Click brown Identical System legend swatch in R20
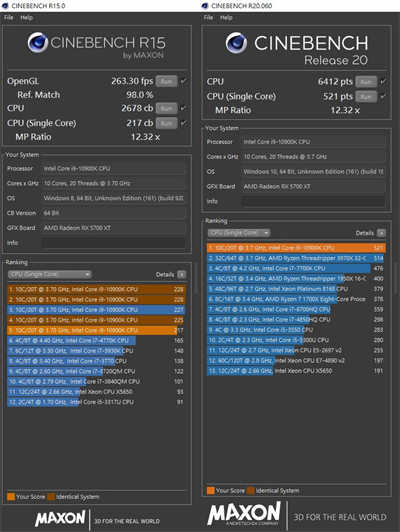This screenshot has width=400, height=532. pos(251,491)
